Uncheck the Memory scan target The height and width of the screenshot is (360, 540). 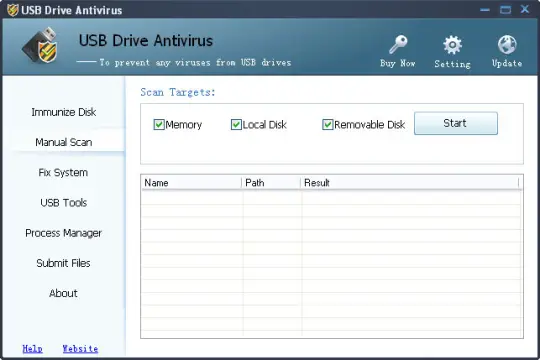[x=159, y=124]
